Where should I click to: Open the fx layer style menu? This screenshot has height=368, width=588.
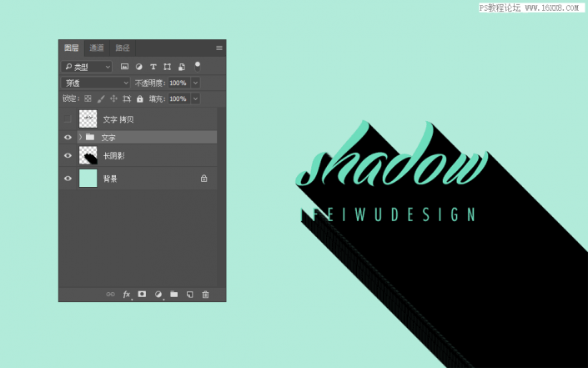(127, 295)
